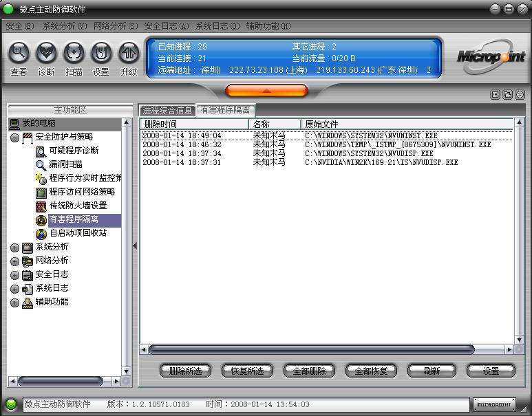Click the 漏洞扫描 magnifier icon

tap(41, 165)
